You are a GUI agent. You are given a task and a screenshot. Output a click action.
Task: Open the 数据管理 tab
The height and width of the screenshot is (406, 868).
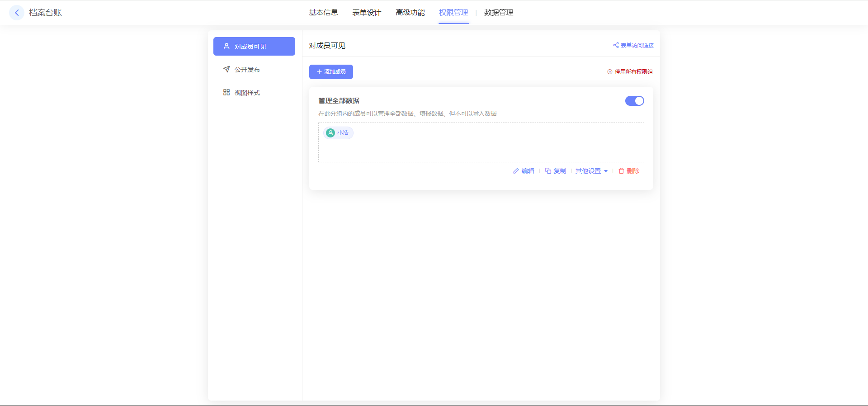[x=499, y=13]
